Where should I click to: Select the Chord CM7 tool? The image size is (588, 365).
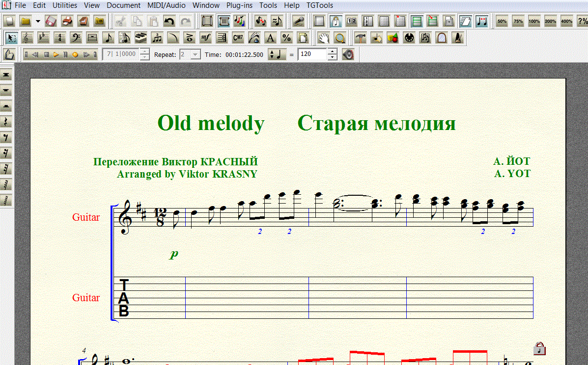pyautogui.click(x=238, y=38)
